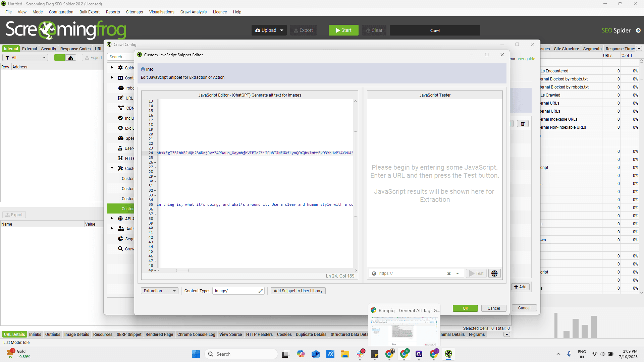Image resolution: width=644 pixels, height=362 pixels.
Task: Open Slack from the taskbar
Action: (x=361, y=354)
